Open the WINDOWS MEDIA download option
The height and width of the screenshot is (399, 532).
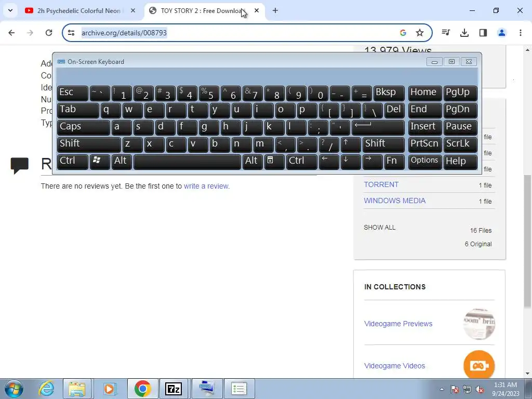(395, 201)
